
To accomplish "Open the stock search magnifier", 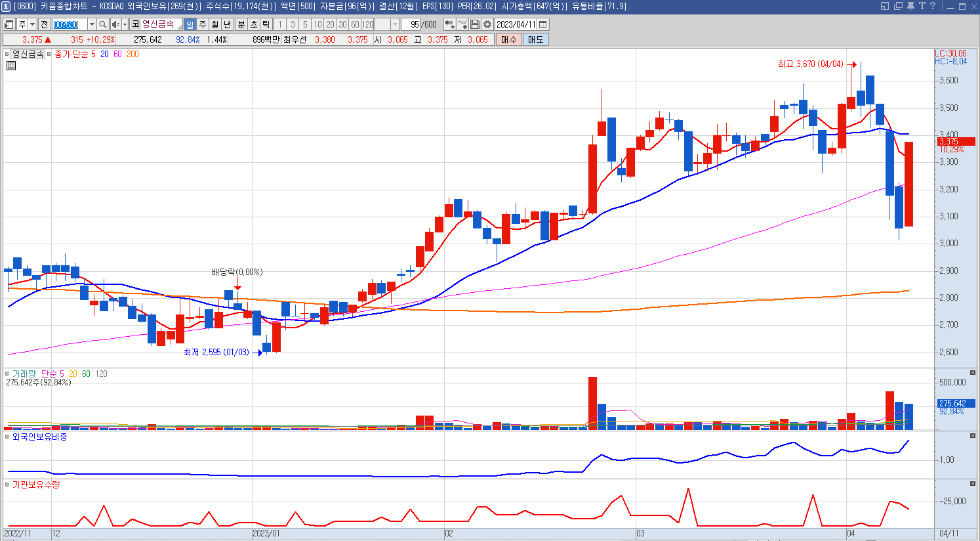I will click(x=103, y=24).
